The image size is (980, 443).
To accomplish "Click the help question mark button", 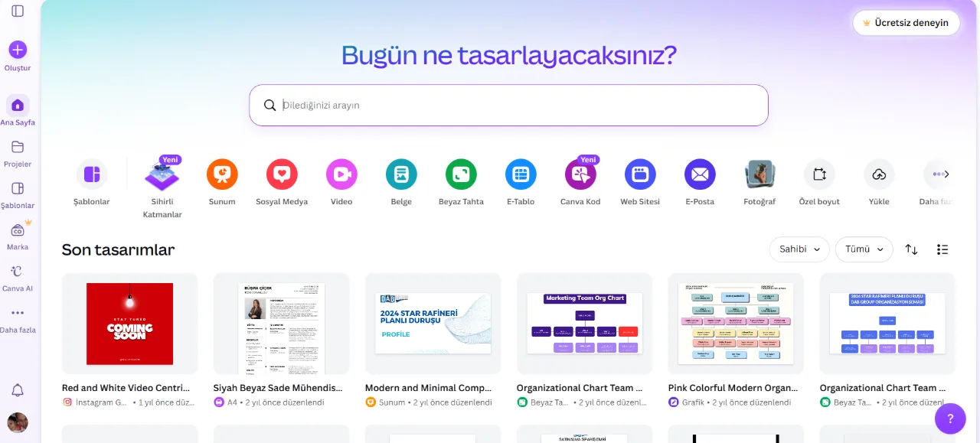I will coord(950,419).
